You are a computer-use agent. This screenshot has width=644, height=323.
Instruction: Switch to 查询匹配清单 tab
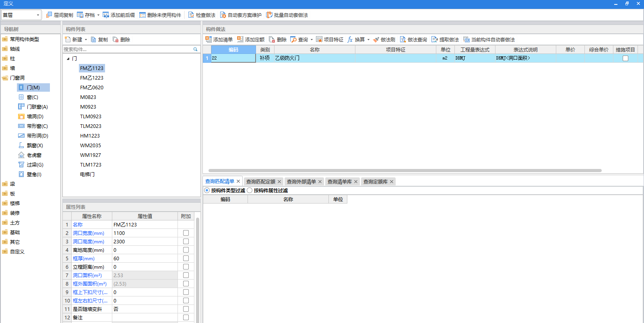point(220,181)
